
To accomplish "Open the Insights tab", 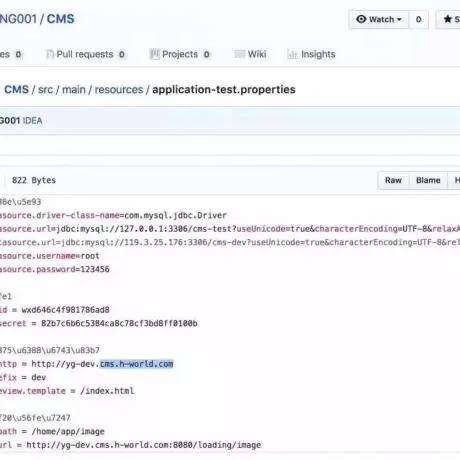I will pyautogui.click(x=311, y=54).
